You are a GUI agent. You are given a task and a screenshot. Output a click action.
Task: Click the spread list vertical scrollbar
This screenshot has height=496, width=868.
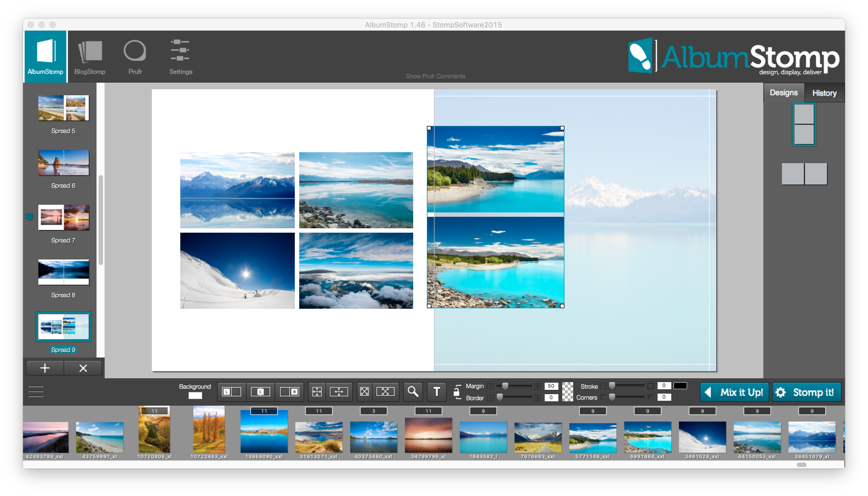pos(101,220)
